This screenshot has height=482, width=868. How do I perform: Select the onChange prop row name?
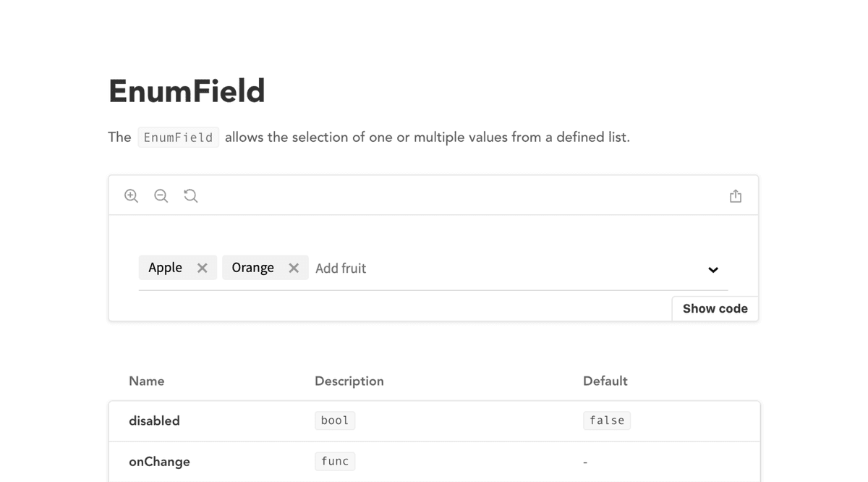click(x=159, y=462)
